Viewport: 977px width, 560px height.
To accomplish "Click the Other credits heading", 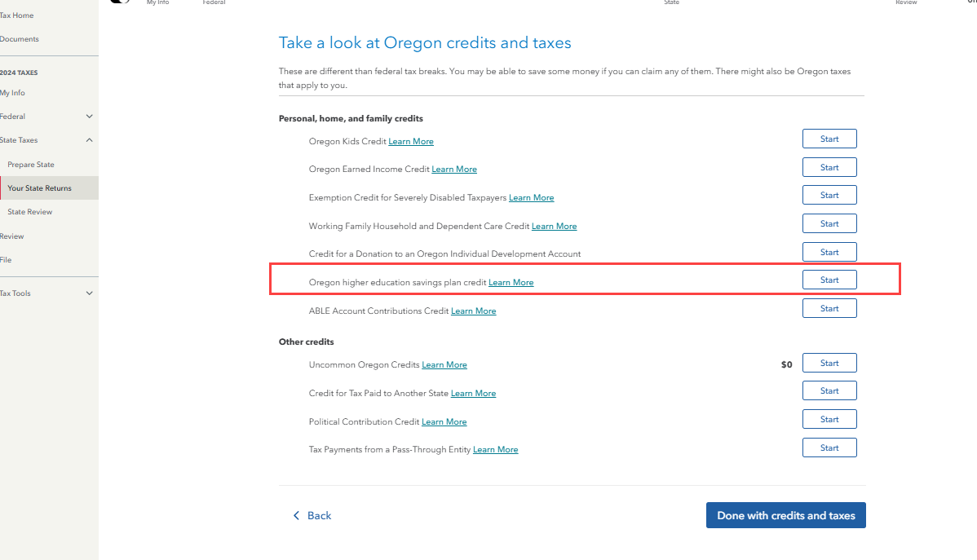I will (306, 342).
